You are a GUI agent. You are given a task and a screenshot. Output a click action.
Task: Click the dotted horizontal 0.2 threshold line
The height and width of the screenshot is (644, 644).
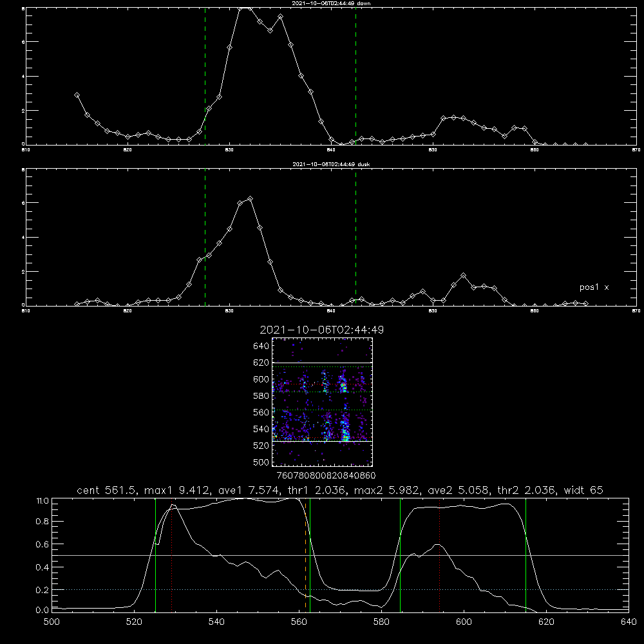click(x=340, y=589)
